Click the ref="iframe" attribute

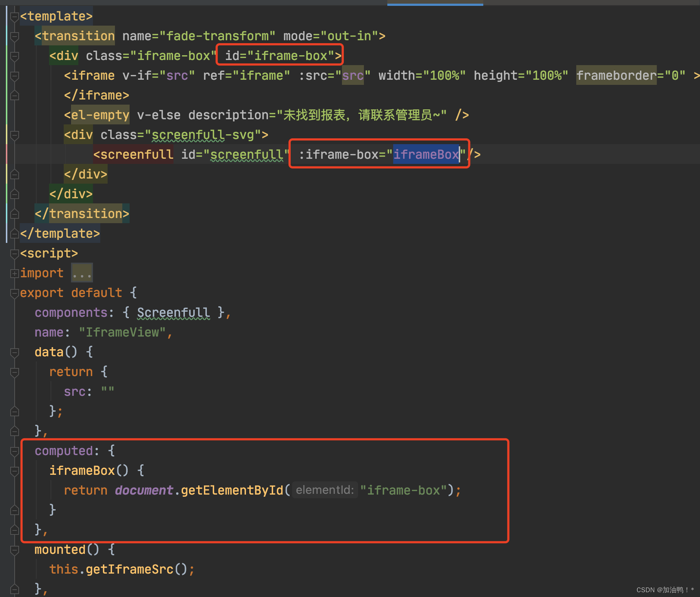click(x=246, y=75)
